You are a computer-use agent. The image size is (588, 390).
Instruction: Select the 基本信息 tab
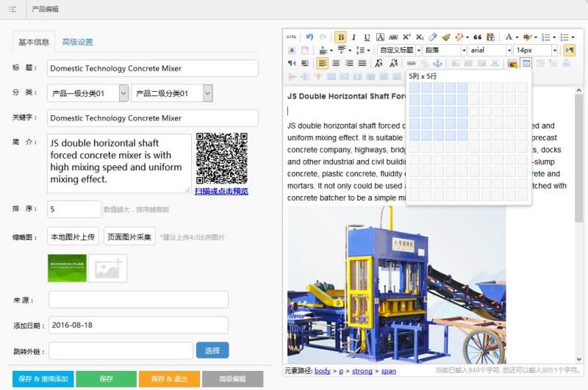34,42
